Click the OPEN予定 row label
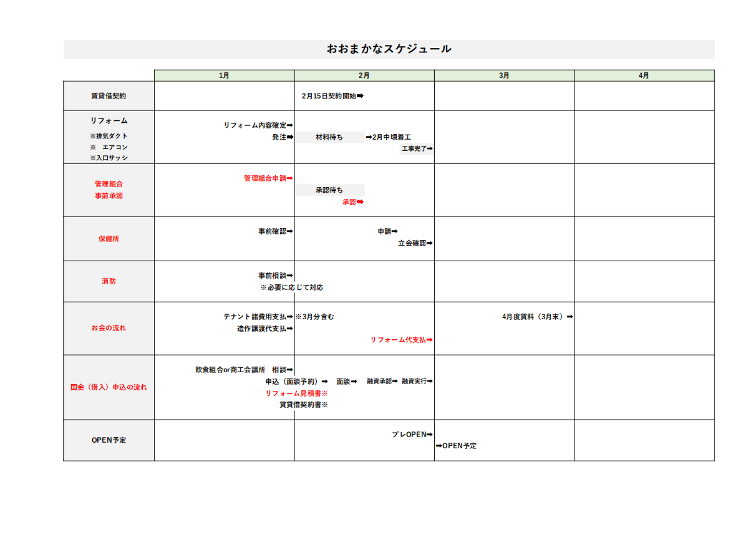This screenshot has width=756, height=535. click(x=109, y=440)
